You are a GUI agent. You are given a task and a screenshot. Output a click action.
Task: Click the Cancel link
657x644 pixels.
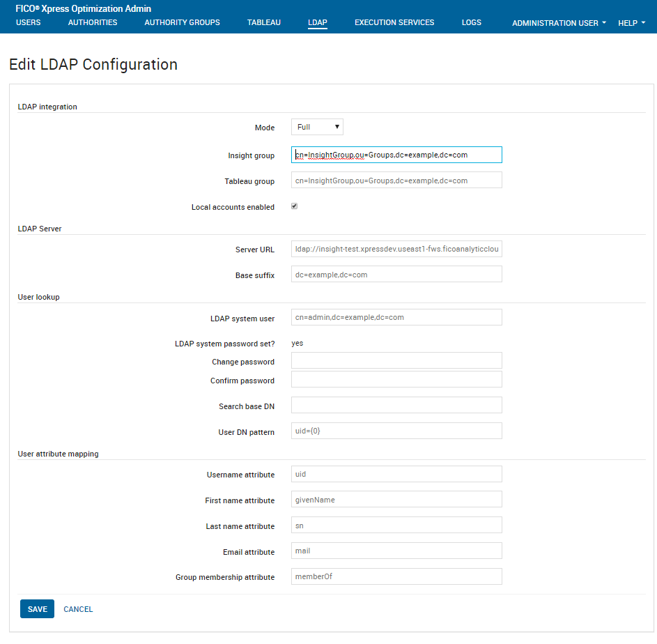78,609
